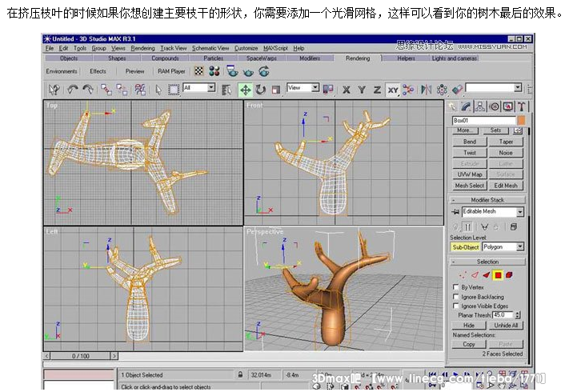The width and height of the screenshot is (569, 392).
Task: Toggle Pin Stack icon beside Editable Mesh
Action: [x=455, y=212]
